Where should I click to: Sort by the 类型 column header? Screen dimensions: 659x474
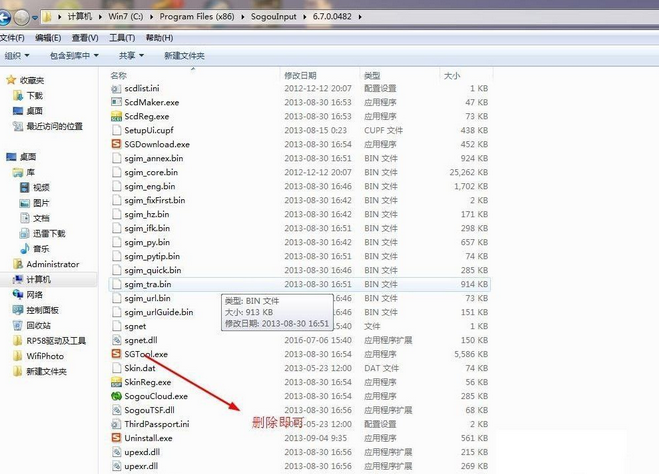tap(372, 75)
